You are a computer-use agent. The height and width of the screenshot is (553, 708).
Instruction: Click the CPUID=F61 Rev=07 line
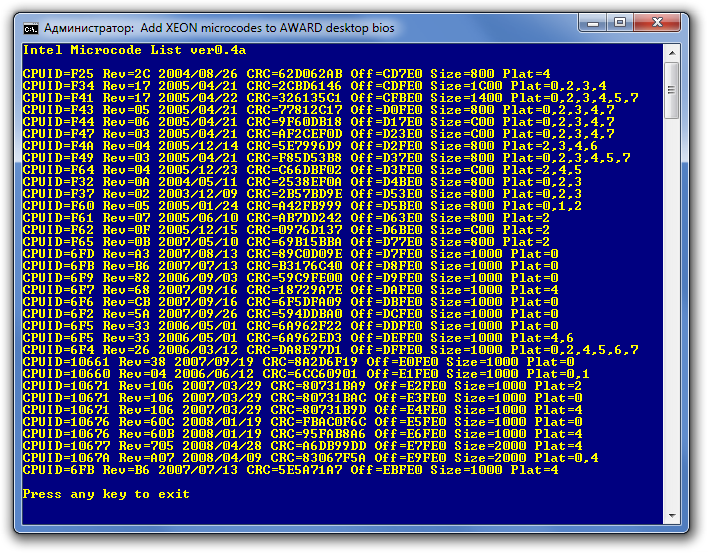pyautogui.click(x=286, y=218)
